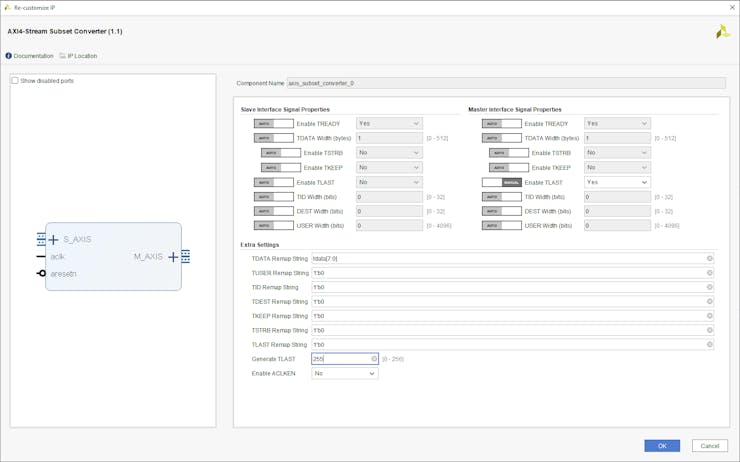Click the IP Location folder icon

point(63,56)
